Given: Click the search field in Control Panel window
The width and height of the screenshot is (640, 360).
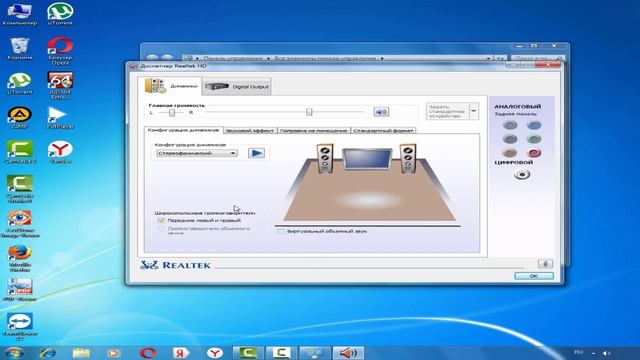Looking at the screenshot, I should (x=538, y=58).
